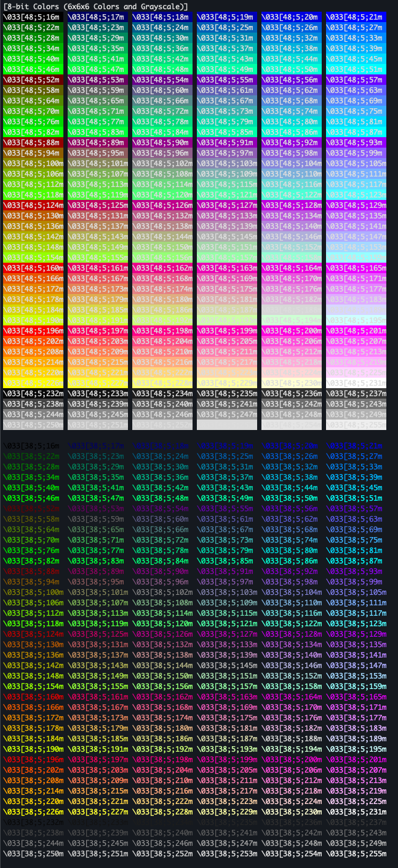
Task: Click the foreground text \033[38;5;246m
Action: 162,843
